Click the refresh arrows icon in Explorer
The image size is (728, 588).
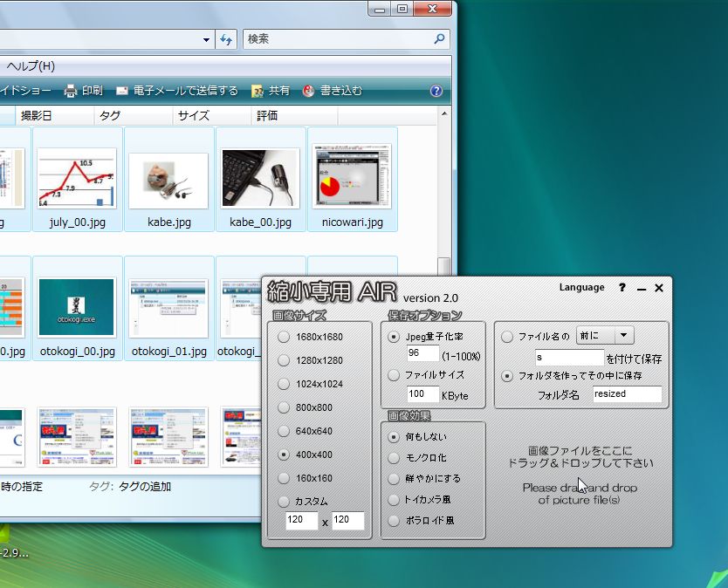coord(226,39)
